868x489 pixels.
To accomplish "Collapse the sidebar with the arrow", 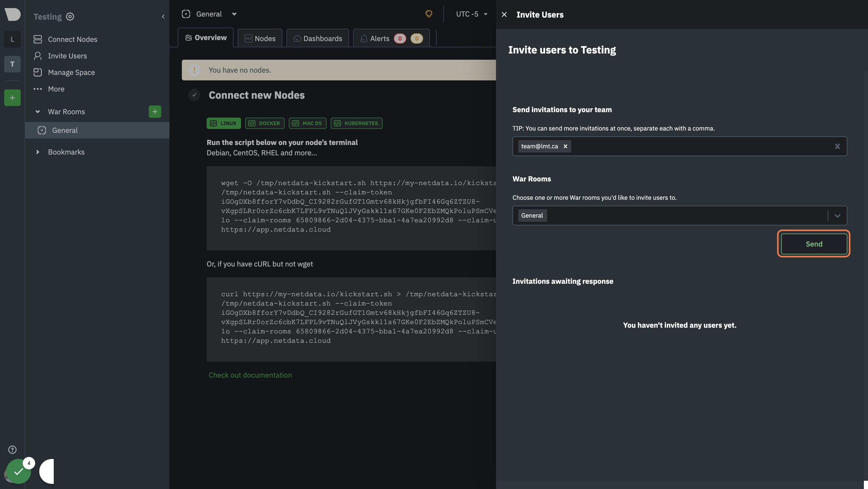I will pyautogui.click(x=163, y=17).
